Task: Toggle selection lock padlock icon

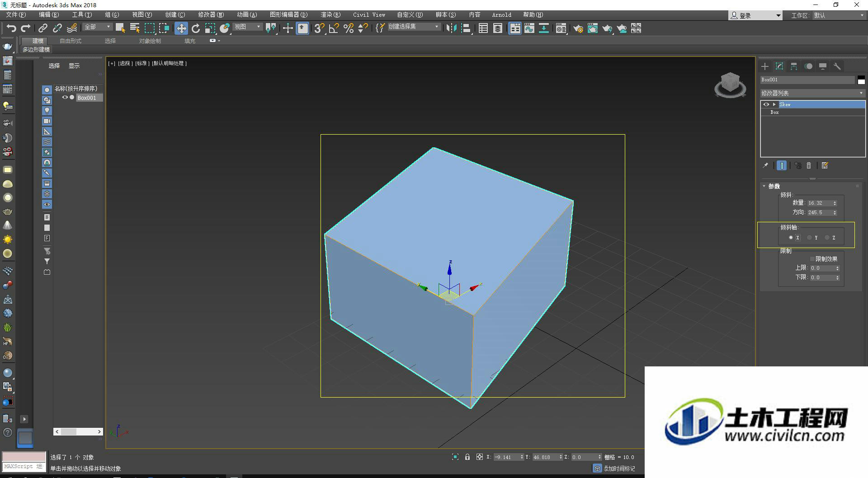Action: [x=467, y=457]
